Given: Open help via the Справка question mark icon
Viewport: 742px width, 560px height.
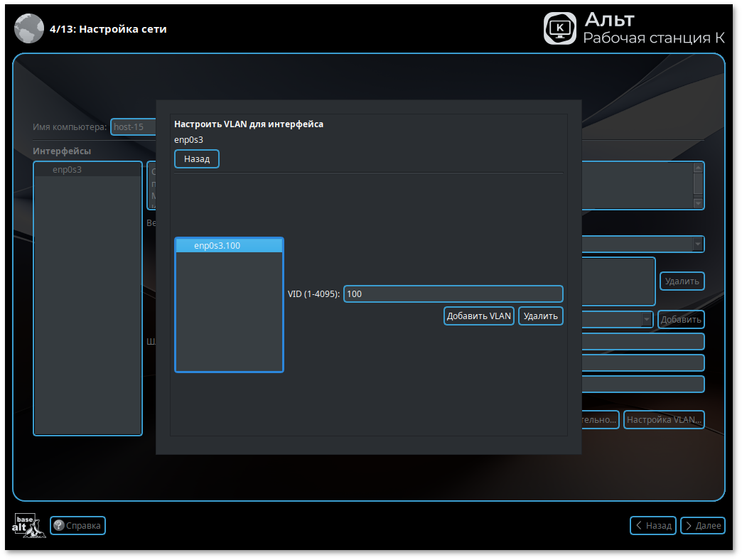Looking at the screenshot, I should [59, 526].
